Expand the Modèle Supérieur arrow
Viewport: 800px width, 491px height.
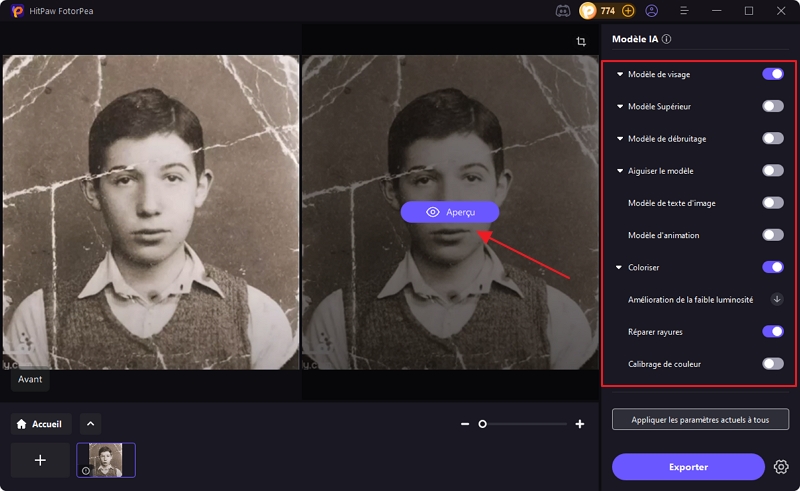619,107
